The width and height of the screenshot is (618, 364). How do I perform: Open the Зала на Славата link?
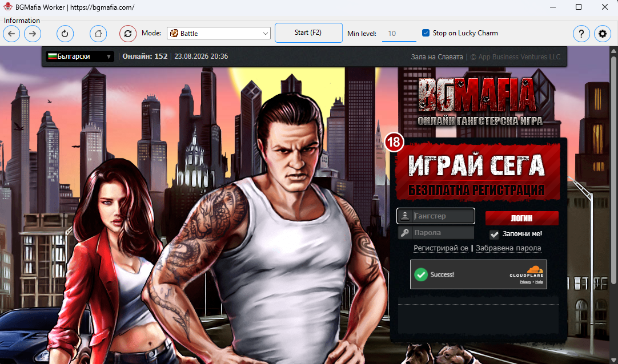(x=437, y=57)
